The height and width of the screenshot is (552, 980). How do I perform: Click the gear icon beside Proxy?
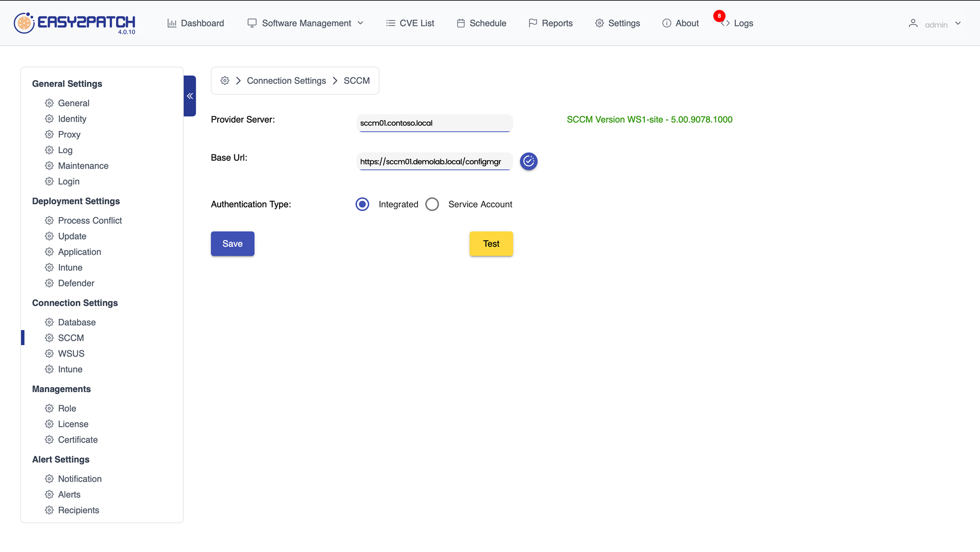click(49, 134)
